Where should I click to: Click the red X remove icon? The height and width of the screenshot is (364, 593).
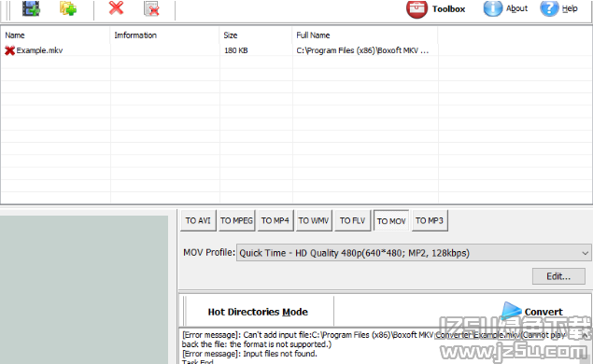pos(116,7)
